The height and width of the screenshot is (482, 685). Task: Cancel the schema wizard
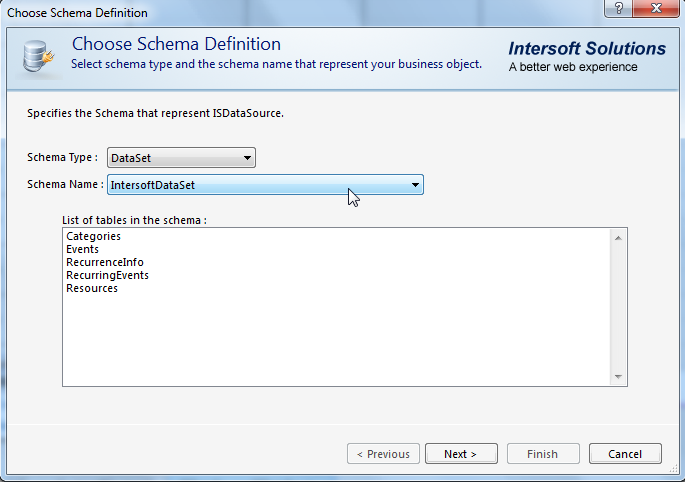point(625,454)
